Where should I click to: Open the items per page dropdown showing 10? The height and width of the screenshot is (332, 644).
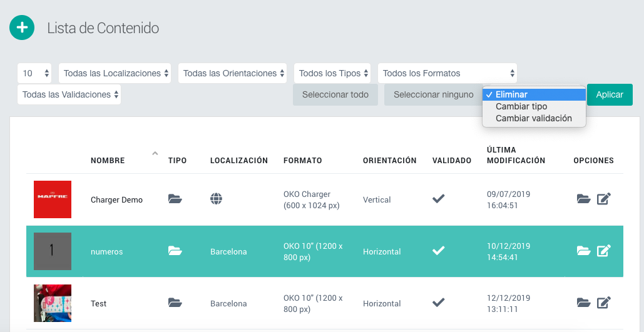point(34,73)
